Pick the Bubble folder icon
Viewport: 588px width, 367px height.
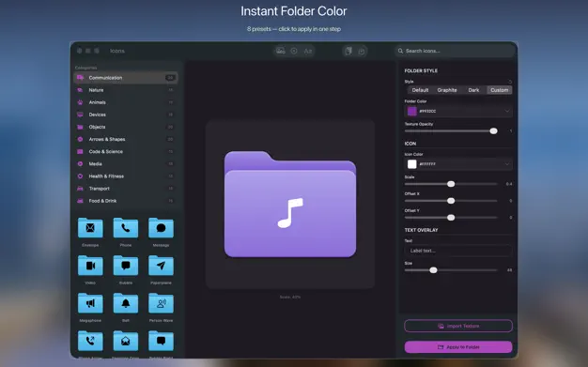pyautogui.click(x=126, y=266)
